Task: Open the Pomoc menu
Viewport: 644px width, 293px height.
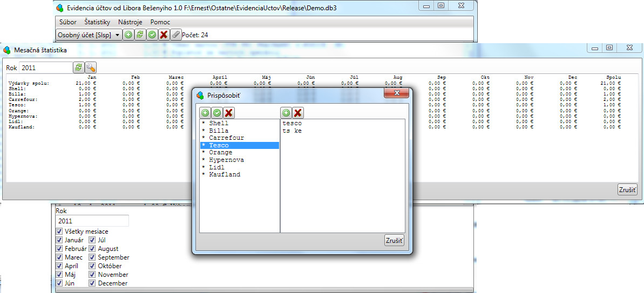Action: pos(160,22)
